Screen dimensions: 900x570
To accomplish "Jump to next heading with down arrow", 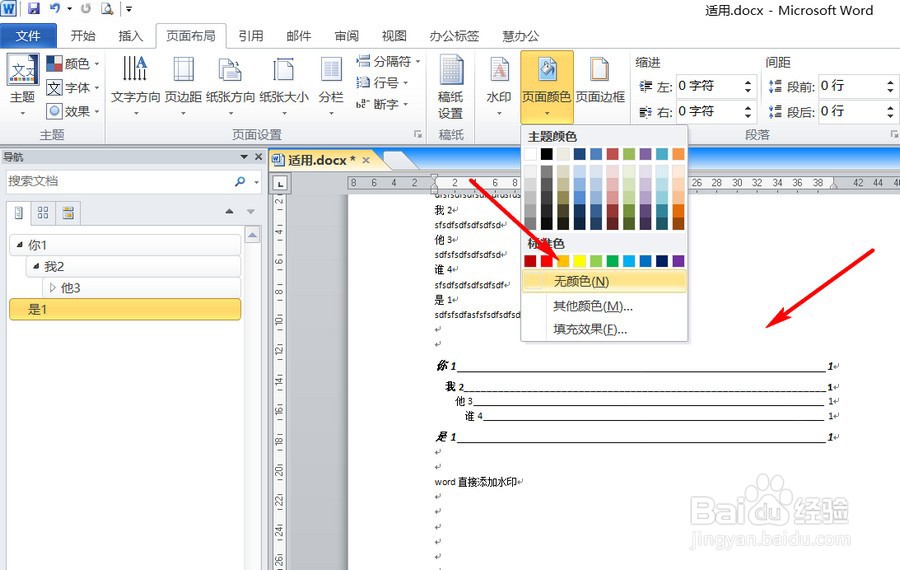I will pyautogui.click(x=251, y=212).
